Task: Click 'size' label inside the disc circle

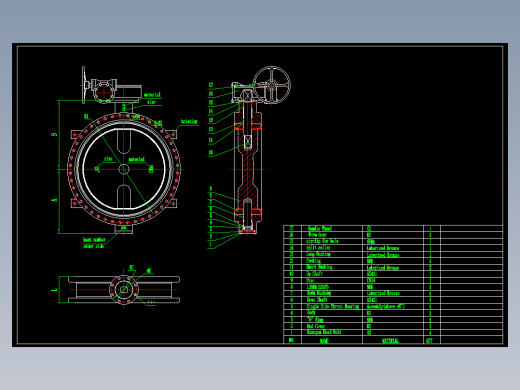Action: click(x=108, y=159)
